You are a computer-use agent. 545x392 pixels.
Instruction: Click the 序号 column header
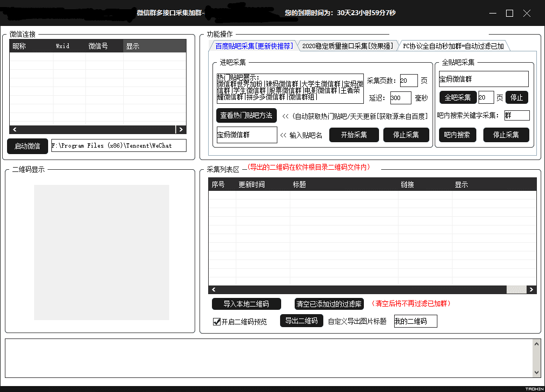click(222, 184)
